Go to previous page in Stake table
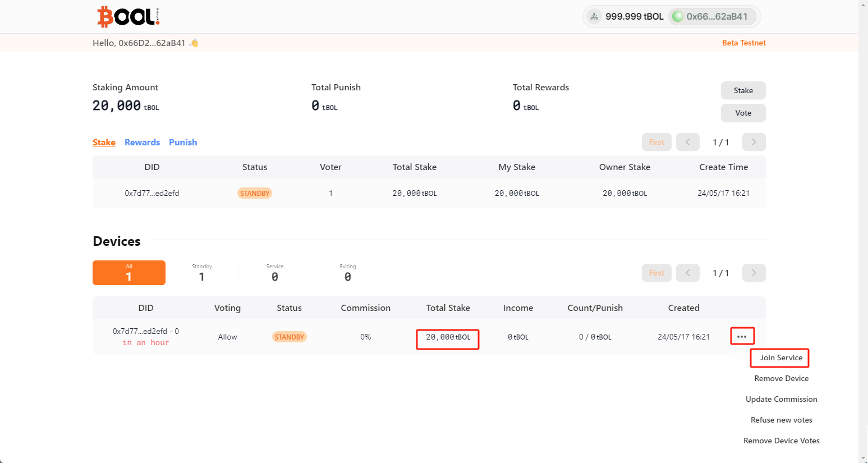This screenshot has width=868, height=463. point(687,143)
